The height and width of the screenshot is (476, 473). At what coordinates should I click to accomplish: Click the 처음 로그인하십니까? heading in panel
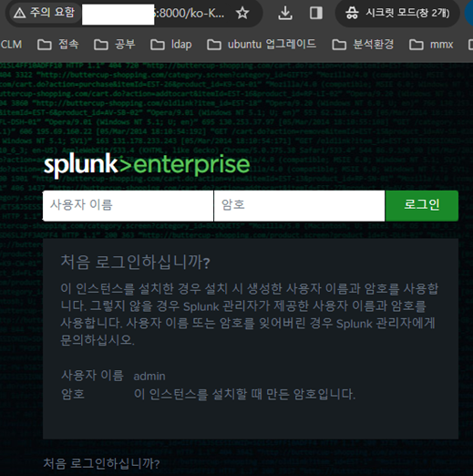click(135, 262)
